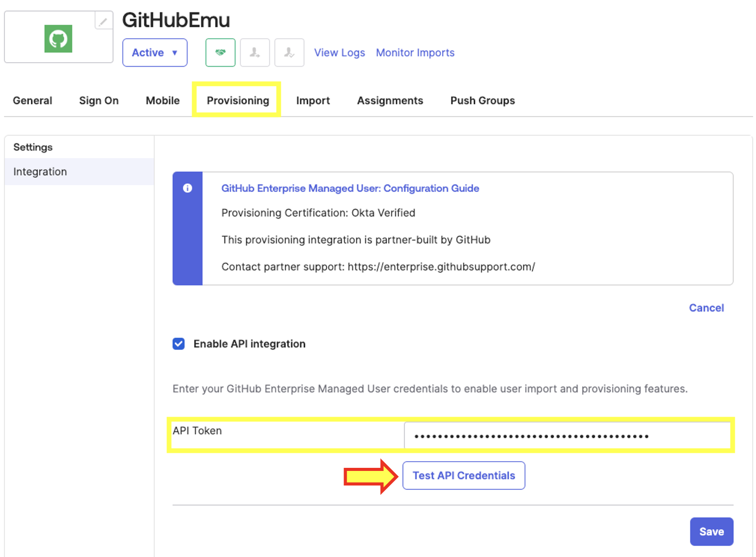This screenshot has width=756, height=557.
Task: Click the info icon in the blue banner
Action: pyautogui.click(x=188, y=188)
